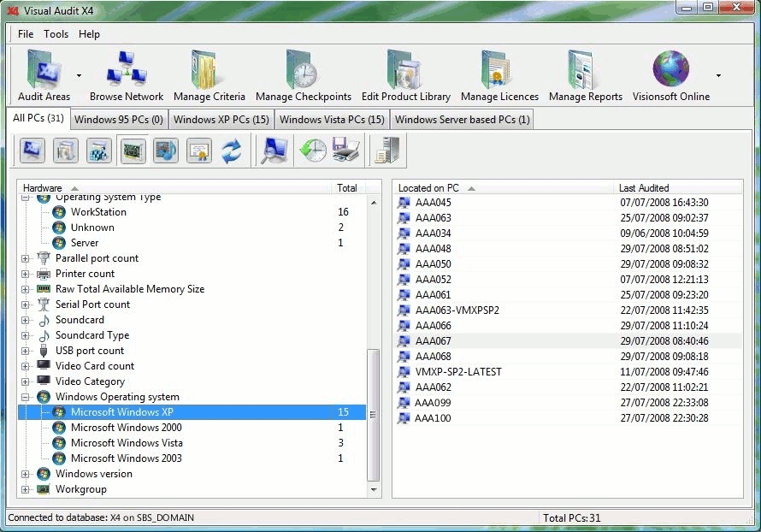Sort by the Total column header
The image size is (761, 532).
pos(349,188)
